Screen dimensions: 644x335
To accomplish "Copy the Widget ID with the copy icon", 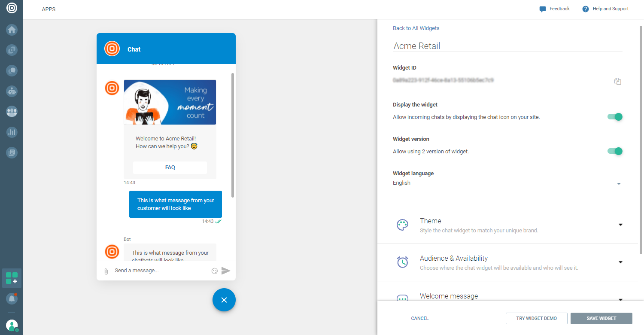I will pyautogui.click(x=618, y=81).
